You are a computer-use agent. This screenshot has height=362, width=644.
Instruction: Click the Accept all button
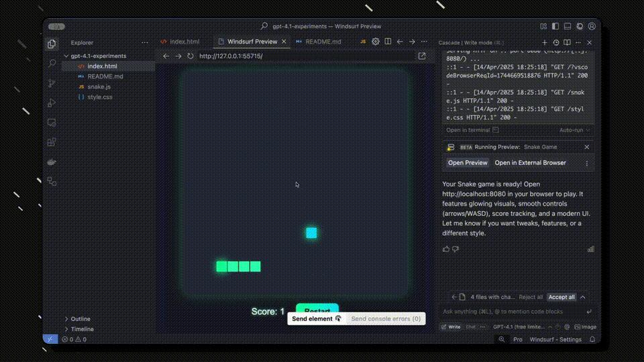click(x=561, y=297)
